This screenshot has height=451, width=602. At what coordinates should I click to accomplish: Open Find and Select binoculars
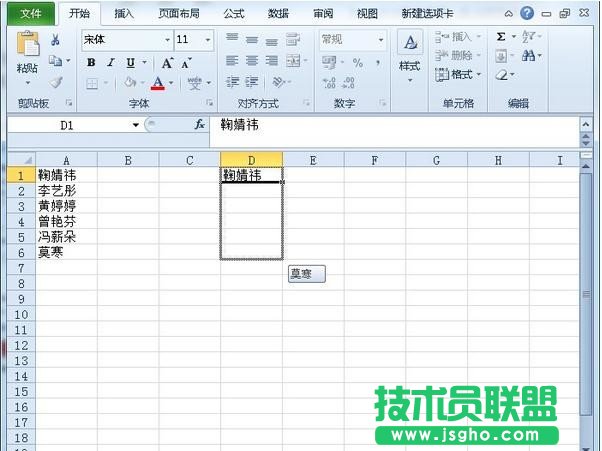click(529, 56)
